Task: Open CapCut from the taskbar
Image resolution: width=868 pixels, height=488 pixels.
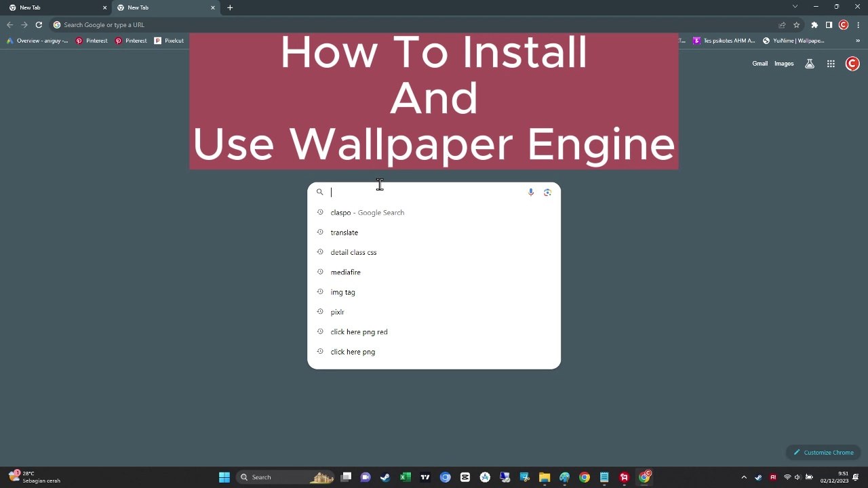Action: point(465,477)
